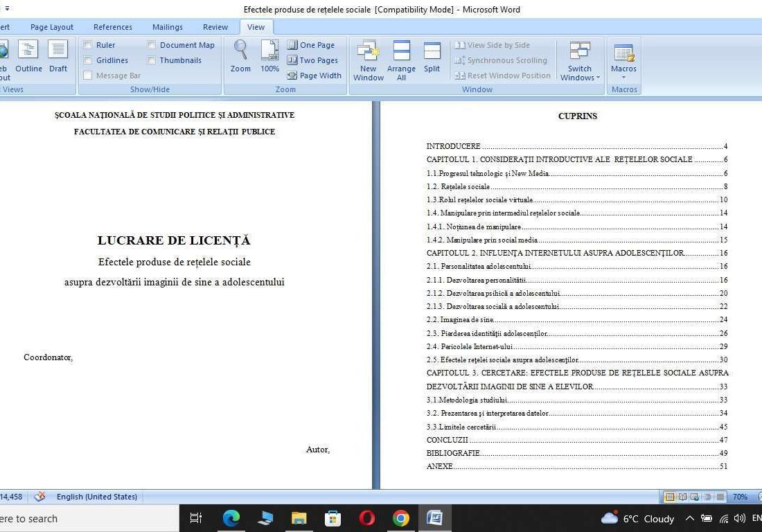Show Gridlines in the document

coord(89,60)
